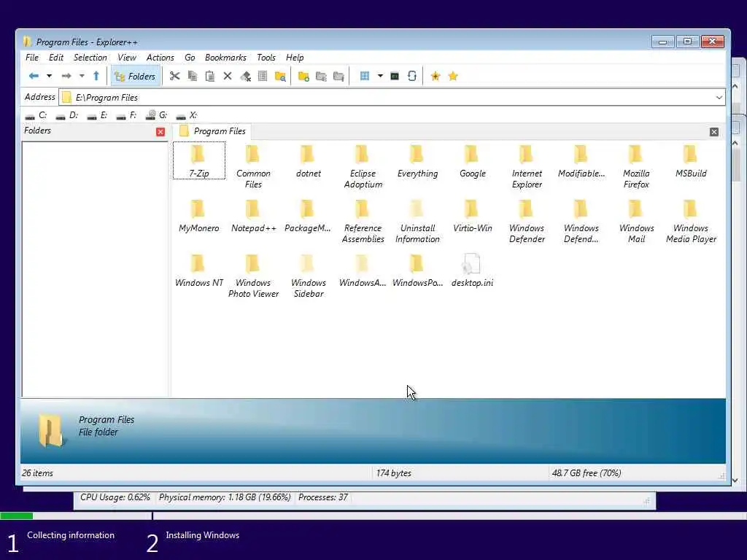Click the Copy toolbar icon
Viewport: 747px width, 560px height.
point(193,76)
